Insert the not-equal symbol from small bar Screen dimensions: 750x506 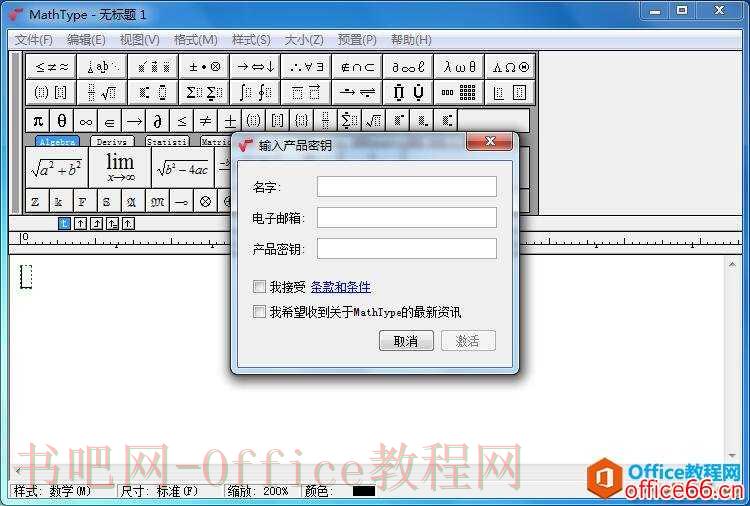pos(205,121)
